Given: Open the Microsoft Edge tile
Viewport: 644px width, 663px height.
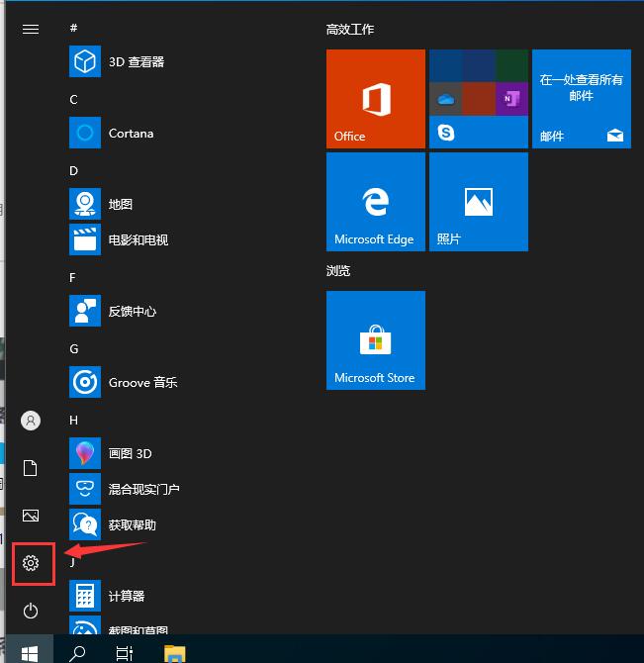Looking at the screenshot, I should 376,202.
